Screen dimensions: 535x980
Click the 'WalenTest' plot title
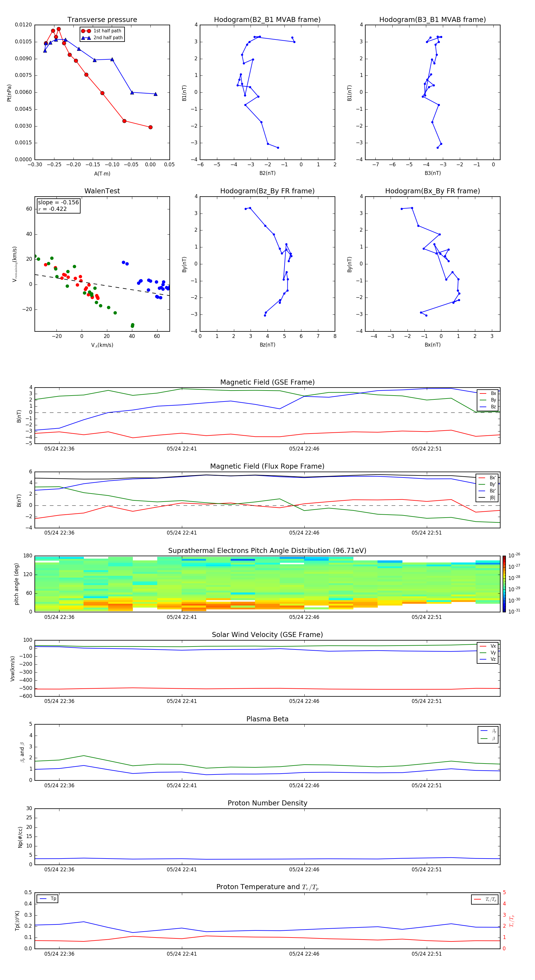coord(102,191)
